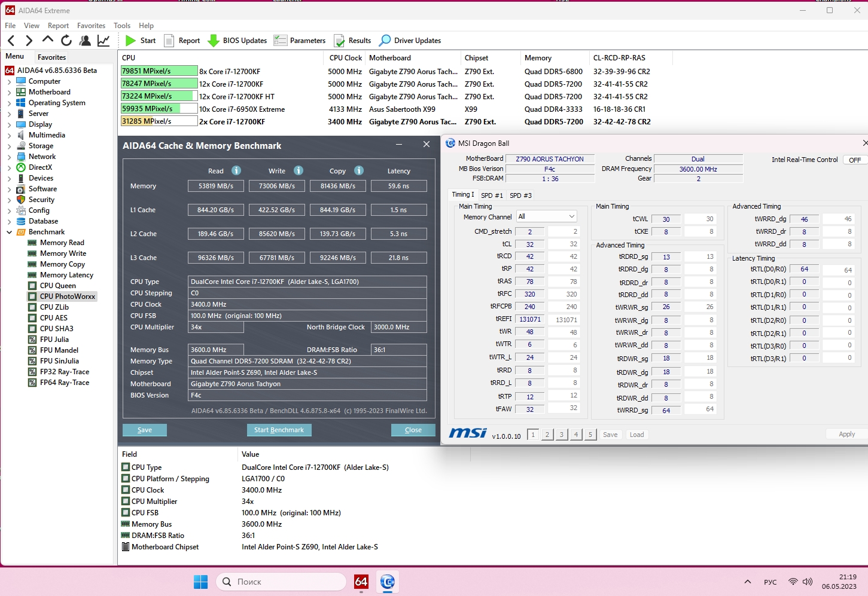Collapse the Benchmark tree node
Screen dimensions: 868x596
(10, 232)
